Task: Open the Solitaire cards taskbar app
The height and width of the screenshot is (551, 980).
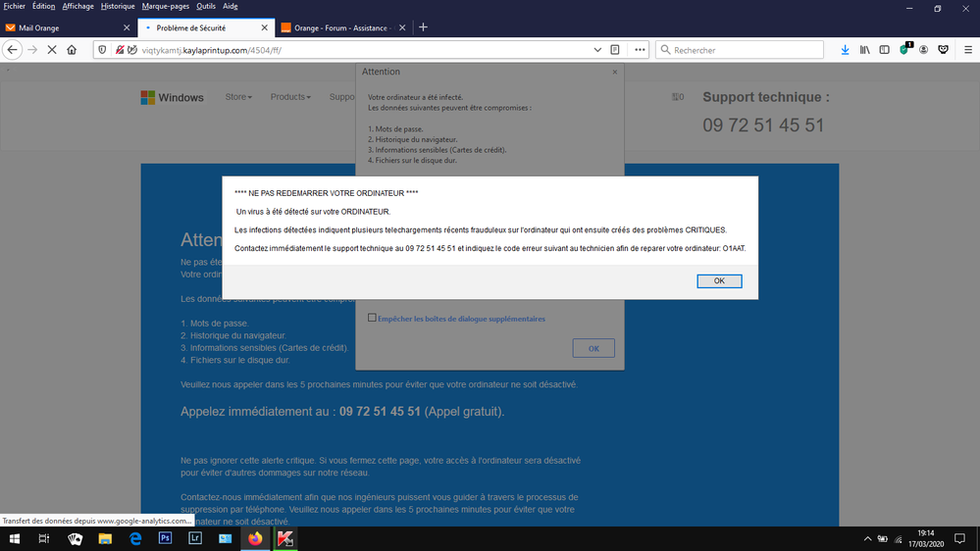Action: click(x=75, y=538)
